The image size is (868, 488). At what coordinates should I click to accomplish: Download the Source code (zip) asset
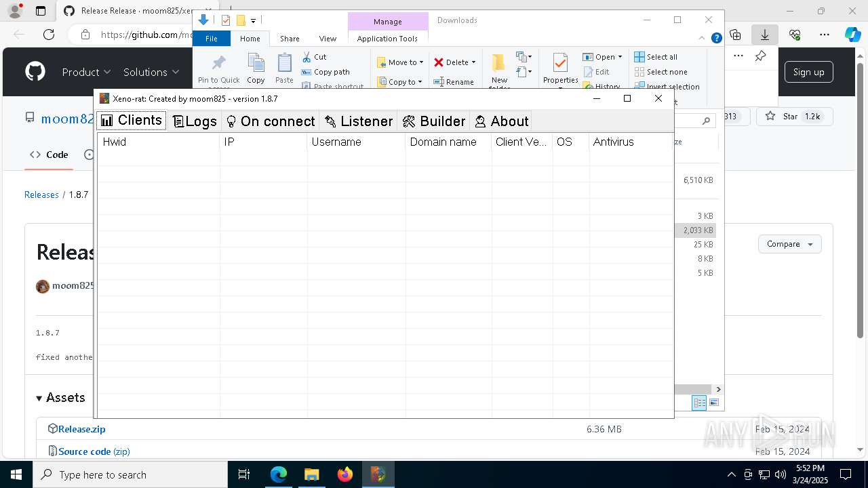pos(94,451)
